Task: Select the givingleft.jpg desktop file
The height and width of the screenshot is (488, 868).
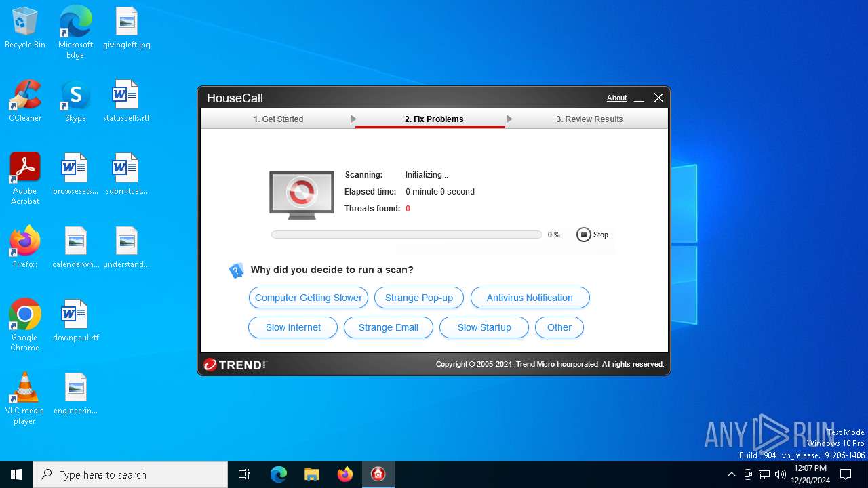Action: (127, 28)
